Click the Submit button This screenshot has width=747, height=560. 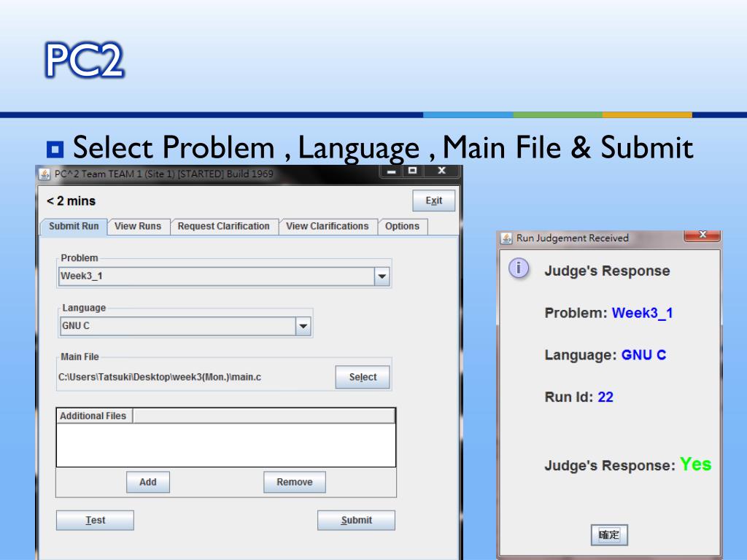(356, 520)
